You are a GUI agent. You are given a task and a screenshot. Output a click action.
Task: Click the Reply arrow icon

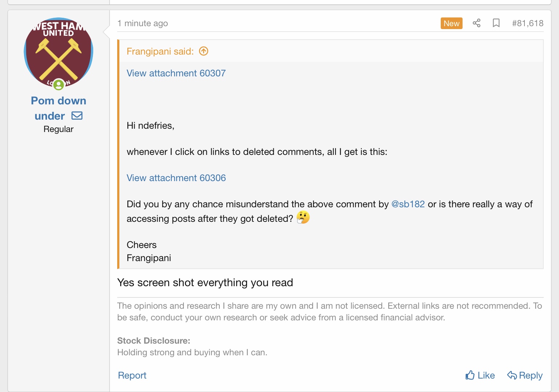(512, 375)
